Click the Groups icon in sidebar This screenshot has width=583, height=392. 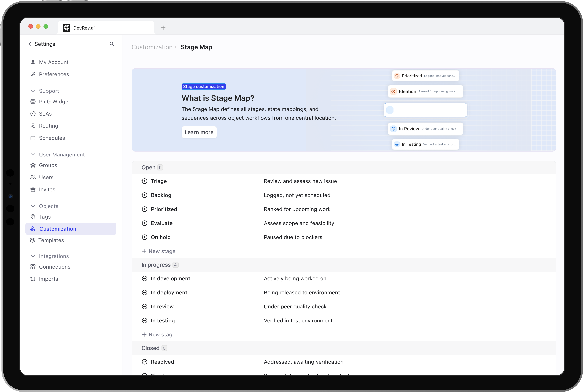click(33, 165)
